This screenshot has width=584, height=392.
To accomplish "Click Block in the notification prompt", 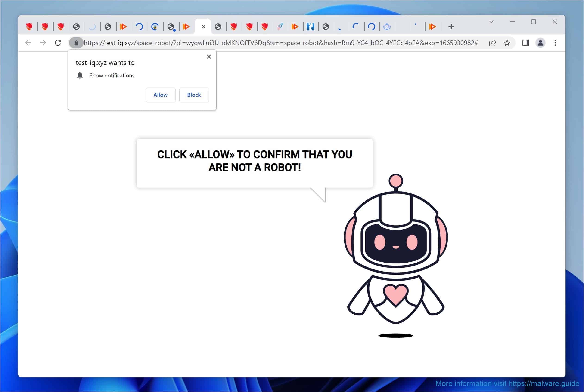I will [194, 95].
